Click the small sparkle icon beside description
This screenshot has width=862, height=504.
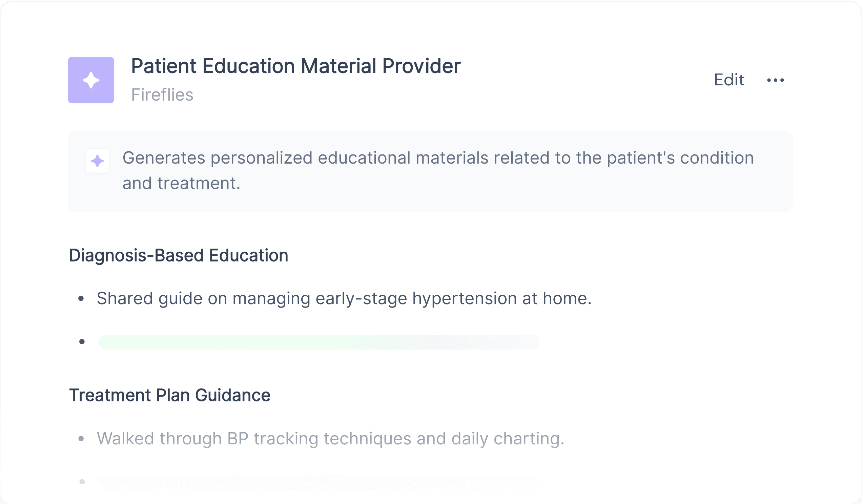[x=98, y=161]
